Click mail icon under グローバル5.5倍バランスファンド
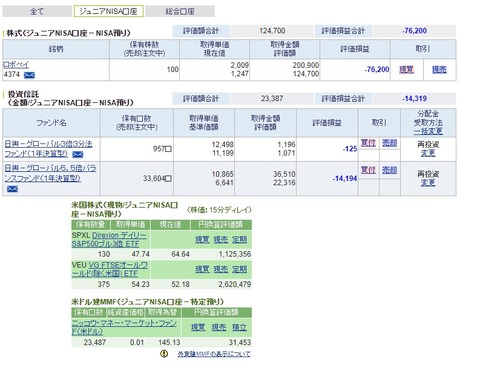This screenshot has height=388, width=480. (12, 189)
